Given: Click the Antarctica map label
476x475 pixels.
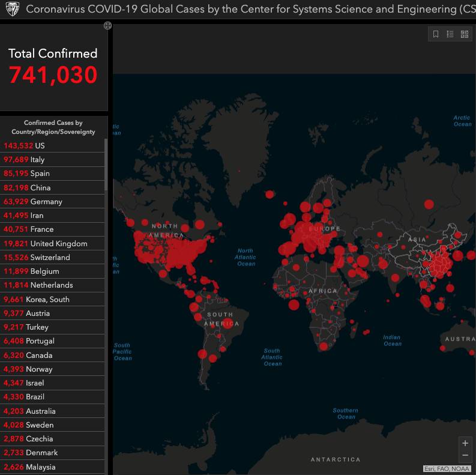Looking at the screenshot, I should click(336, 459).
